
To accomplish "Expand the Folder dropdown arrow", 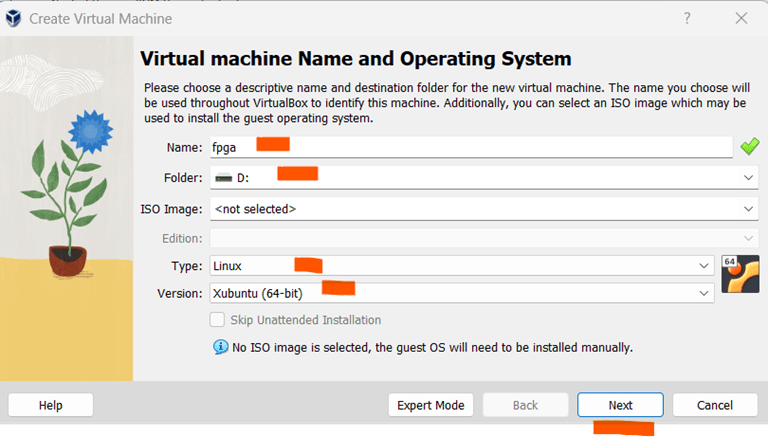I will click(749, 178).
